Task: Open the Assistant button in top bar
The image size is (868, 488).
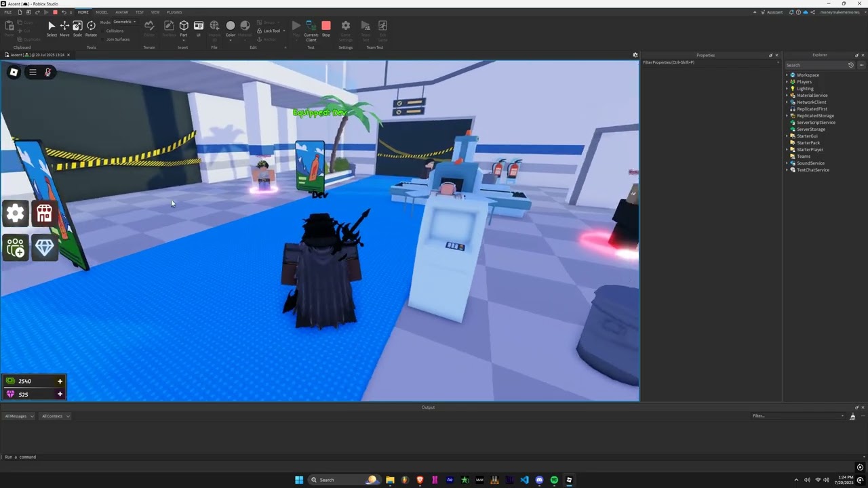Action: coord(771,12)
